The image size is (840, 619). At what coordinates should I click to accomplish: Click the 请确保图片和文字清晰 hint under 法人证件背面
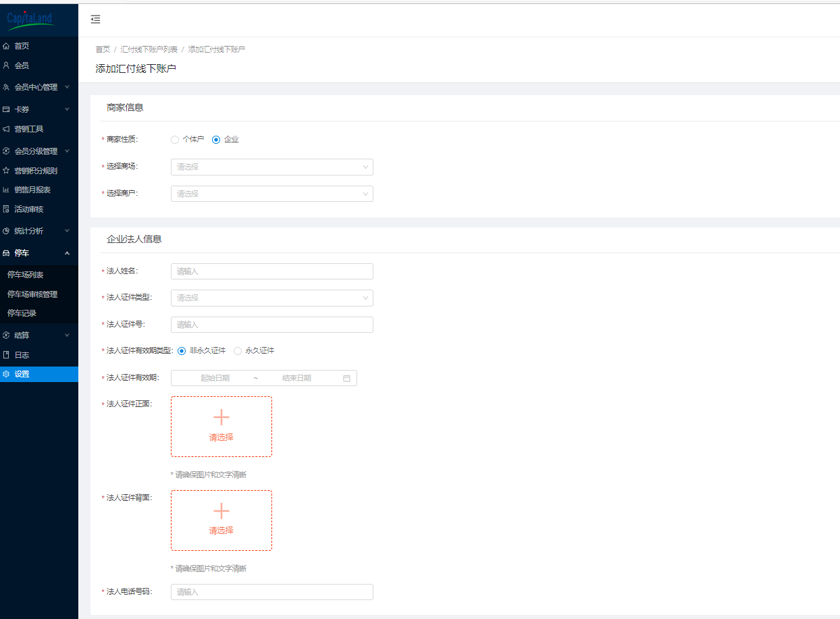[209, 568]
